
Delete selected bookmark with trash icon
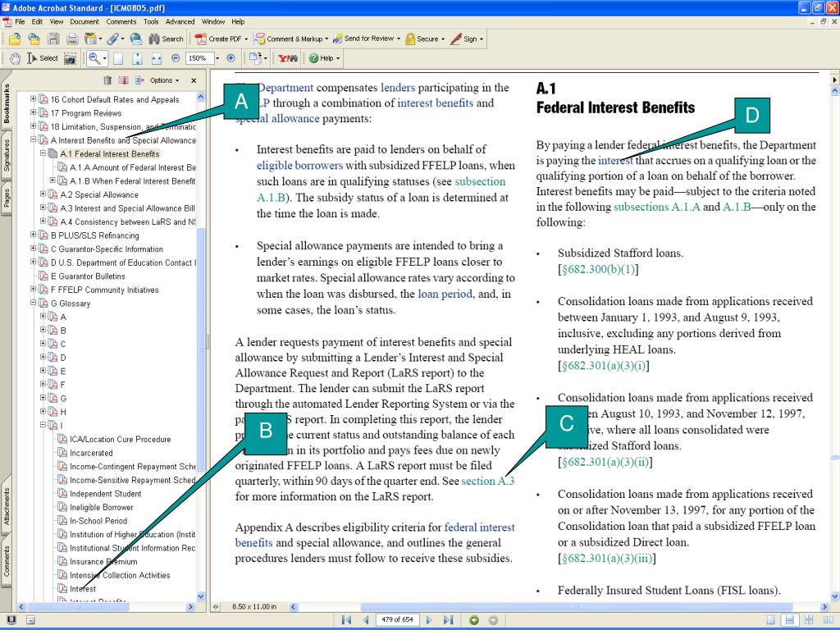(107, 80)
